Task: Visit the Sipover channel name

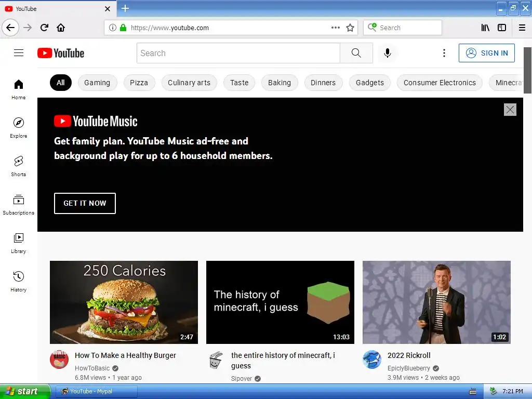Action: coord(242,379)
